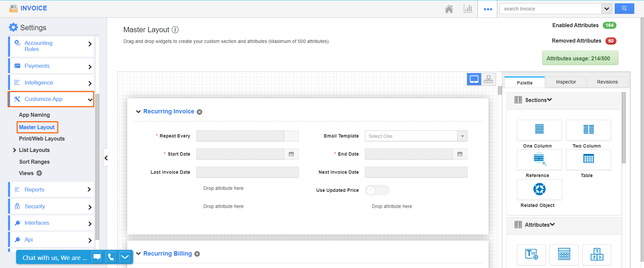The height and width of the screenshot is (268, 644).
Task: Click the Home icon in top bar
Action: [449, 9]
